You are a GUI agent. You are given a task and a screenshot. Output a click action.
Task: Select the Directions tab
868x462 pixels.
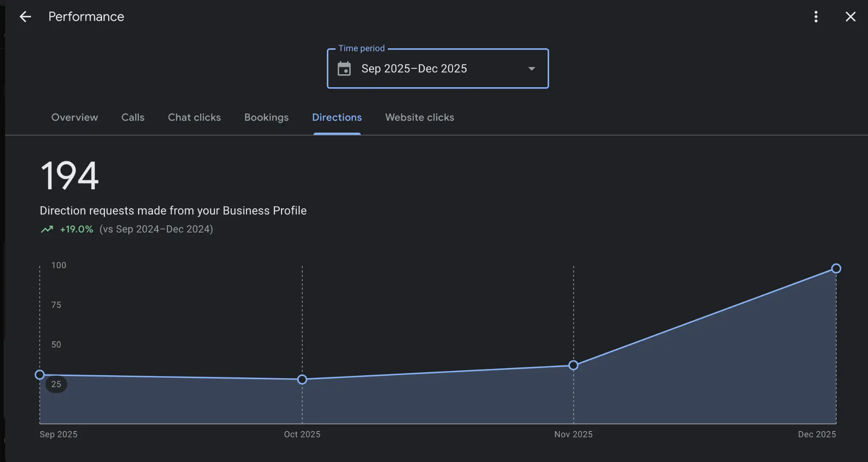click(337, 117)
